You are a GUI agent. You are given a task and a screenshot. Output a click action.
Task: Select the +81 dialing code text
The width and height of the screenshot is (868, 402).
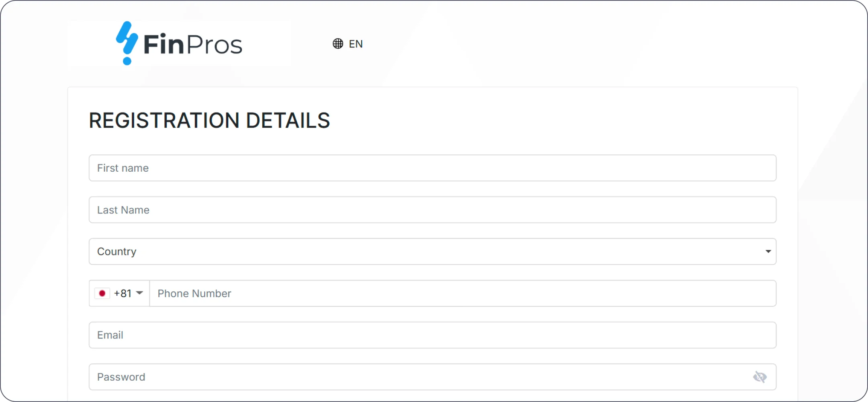point(123,293)
